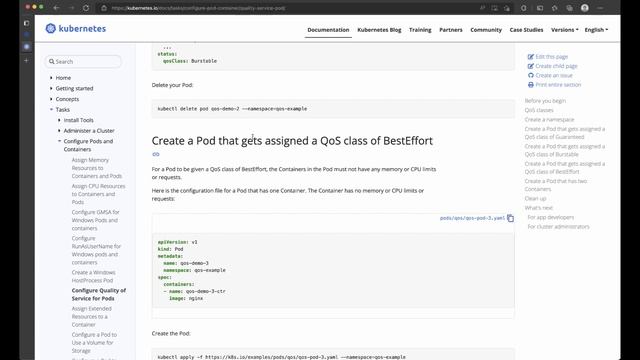Open Configure RunAsUserName for Windows pods page

click(x=96, y=250)
